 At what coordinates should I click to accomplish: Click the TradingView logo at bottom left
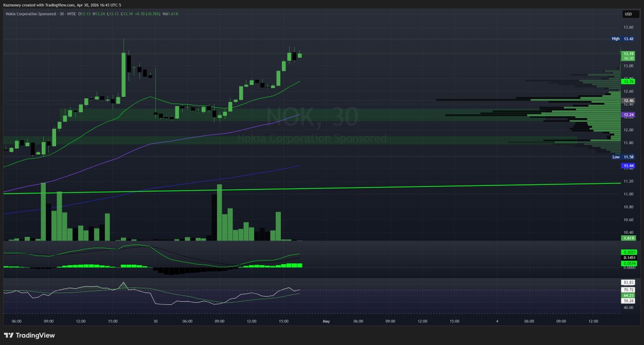pyautogui.click(x=28, y=335)
